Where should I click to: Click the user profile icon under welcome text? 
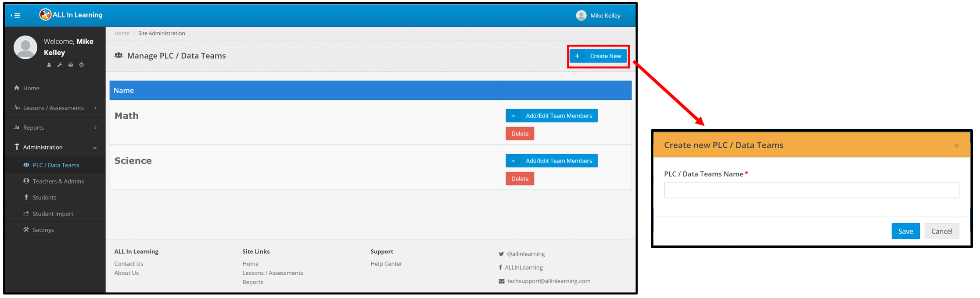pyautogui.click(x=49, y=65)
